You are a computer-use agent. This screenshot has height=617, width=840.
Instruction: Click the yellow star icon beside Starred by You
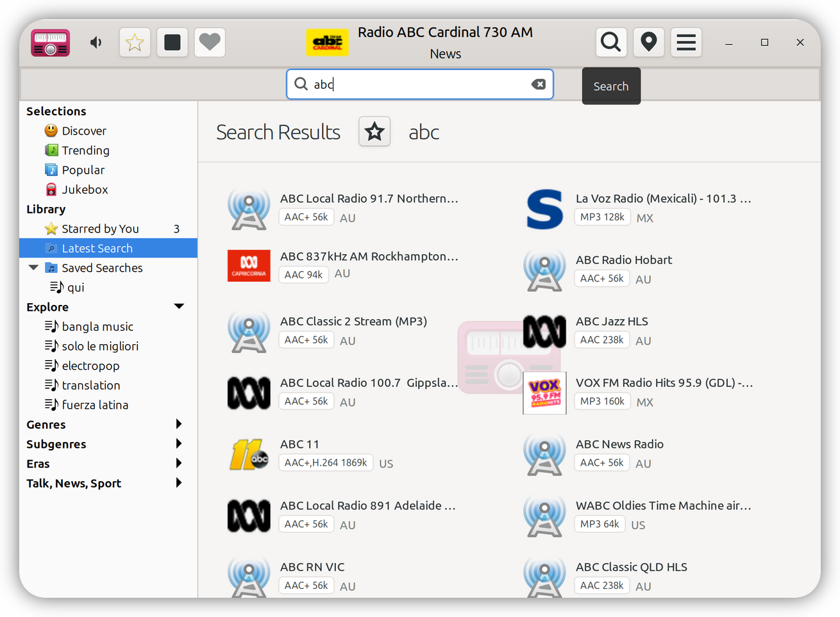[x=51, y=229]
